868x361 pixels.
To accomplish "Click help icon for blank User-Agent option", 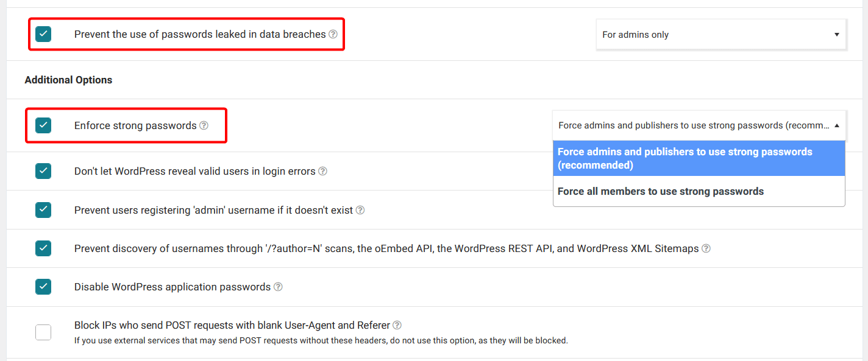I will [397, 325].
